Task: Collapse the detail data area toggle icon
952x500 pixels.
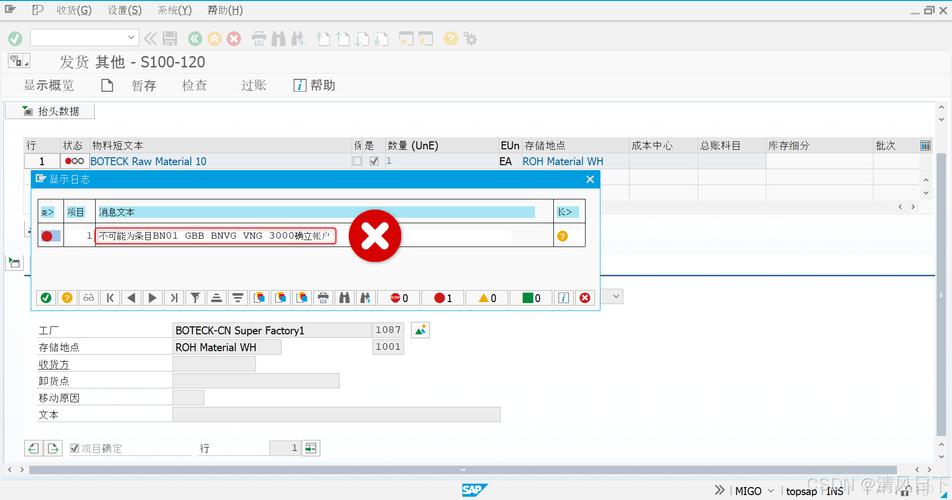Action: tap(14, 263)
